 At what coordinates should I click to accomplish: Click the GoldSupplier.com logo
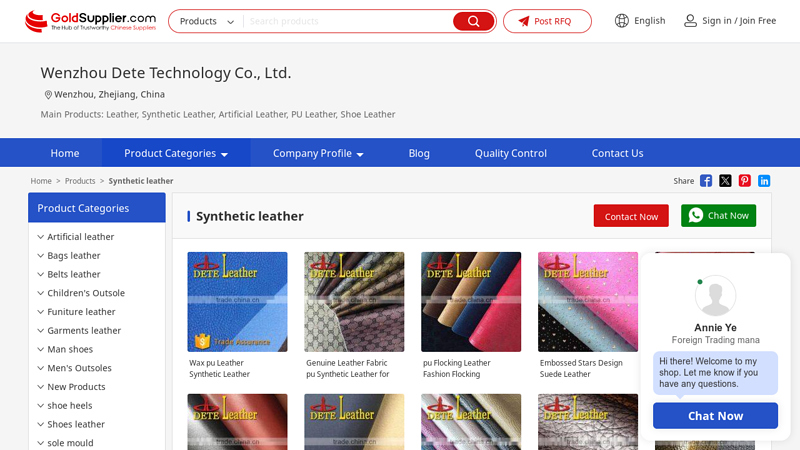point(90,21)
